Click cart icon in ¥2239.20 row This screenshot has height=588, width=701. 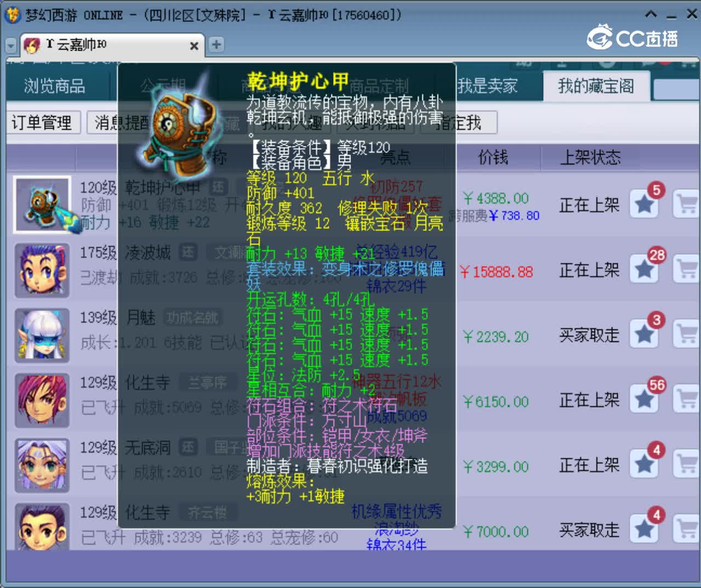click(x=686, y=335)
